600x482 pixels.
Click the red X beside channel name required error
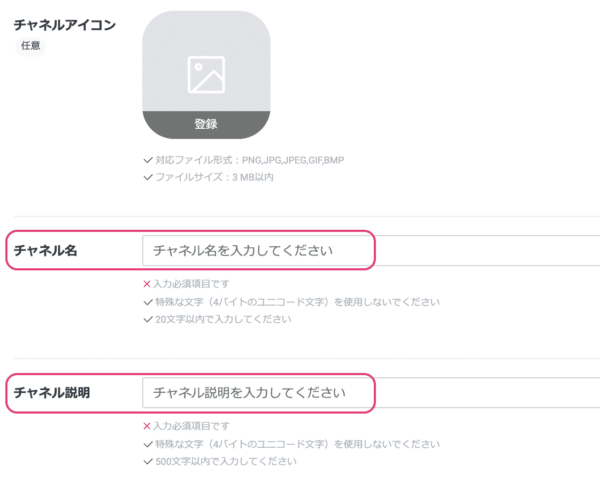click(147, 284)
